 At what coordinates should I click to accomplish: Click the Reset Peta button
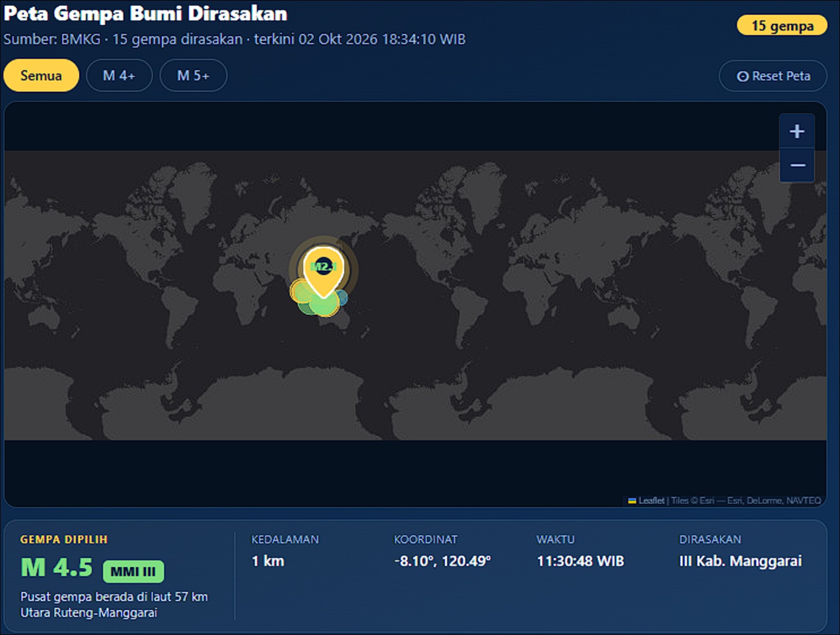[x=773, y=76]
